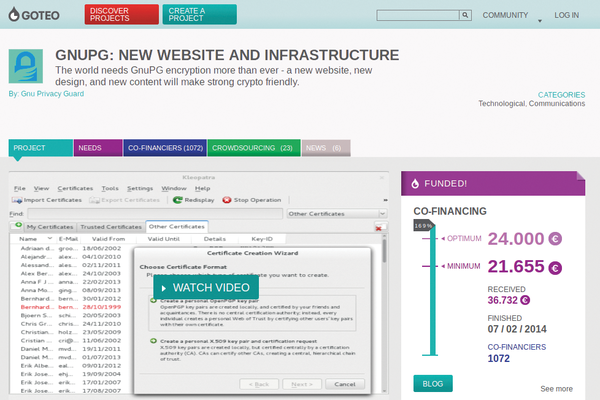Click the Name column sort arrow
The image size is (600, 400).
tap(49, 238)
